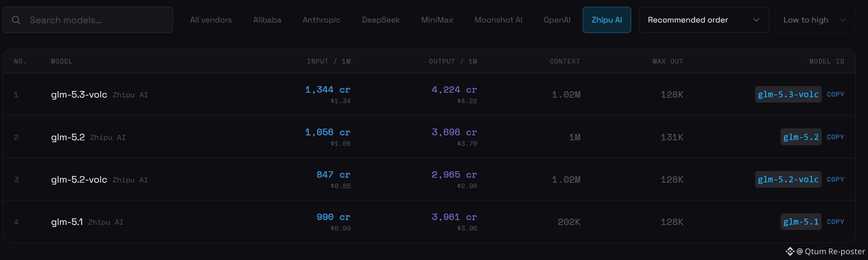868x260 pixels.
Task: Click the glm-5.3-volc model ID badge
Action: (x=788, y=94)
